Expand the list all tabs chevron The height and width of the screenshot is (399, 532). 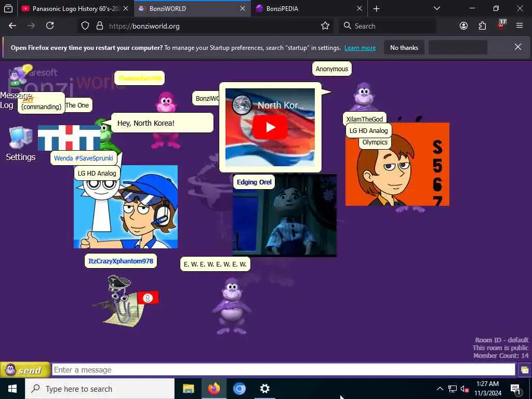(436, 8)
